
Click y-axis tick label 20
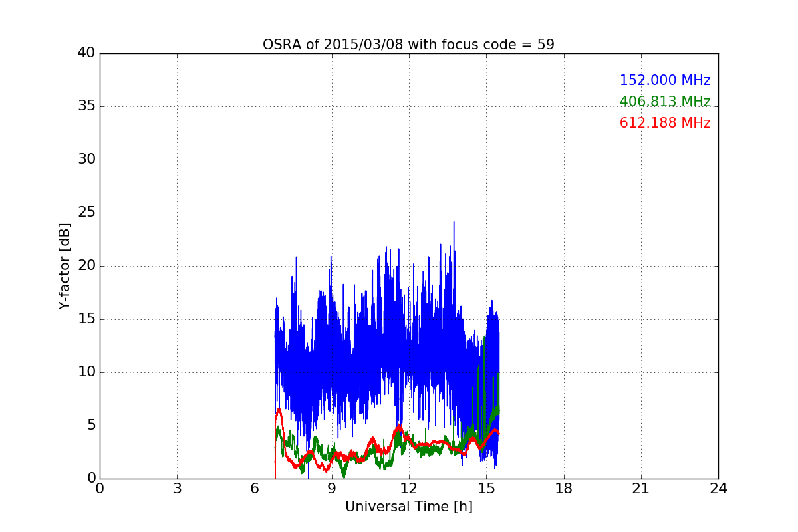pos(86,266)
